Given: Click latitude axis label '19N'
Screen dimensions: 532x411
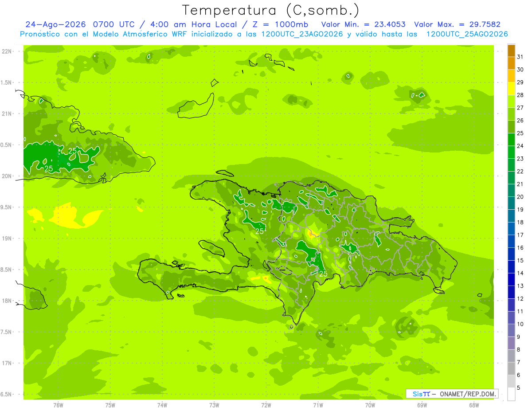Looking at the screenshot, I should pos(8,239).
